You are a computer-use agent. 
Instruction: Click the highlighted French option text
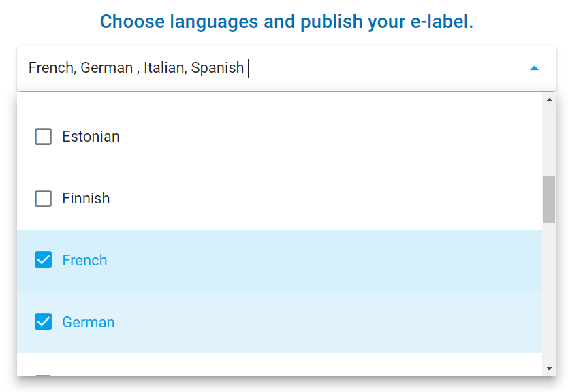pos(84,261)
